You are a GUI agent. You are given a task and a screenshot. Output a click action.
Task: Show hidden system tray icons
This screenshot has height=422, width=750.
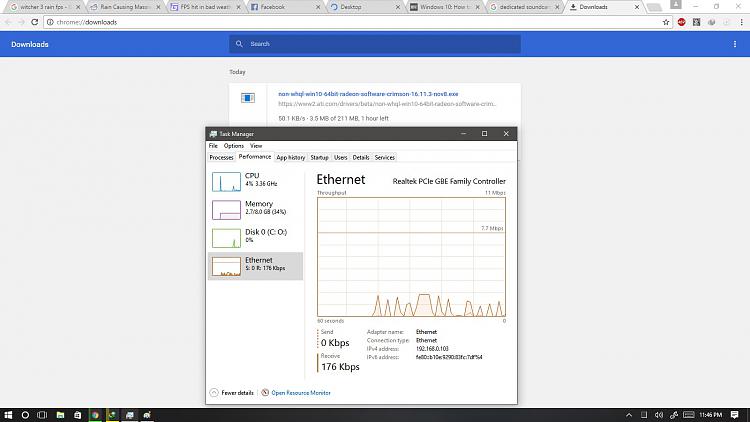(x=629, y=415)
